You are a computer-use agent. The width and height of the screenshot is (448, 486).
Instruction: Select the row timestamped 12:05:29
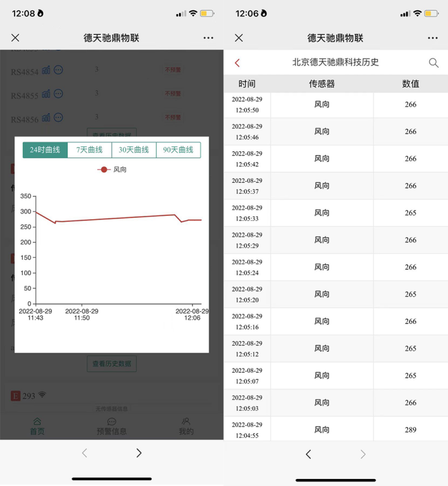pos(336,240)
